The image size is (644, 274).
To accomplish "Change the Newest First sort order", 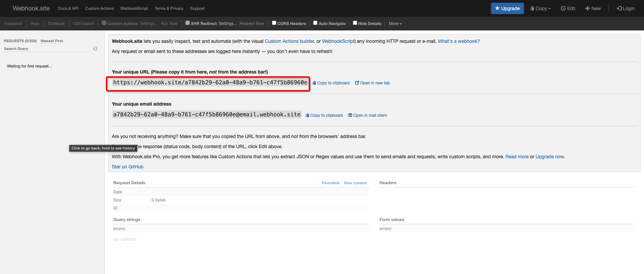I will coord(52,41).
